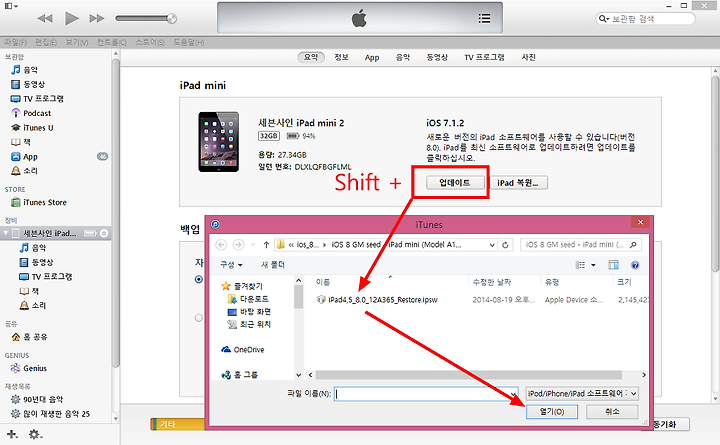This screenshot has width=720, height=445.
Task: Open the up-next list icon
Action: 484,18
